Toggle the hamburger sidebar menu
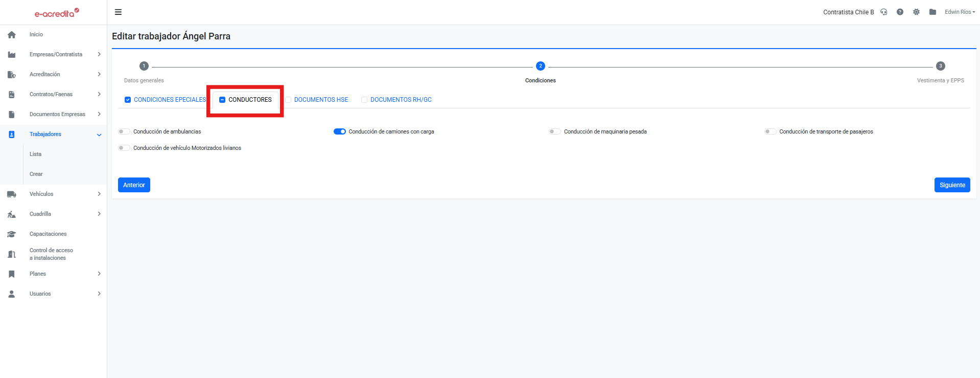Image resolution: width=980 pixels, height=378 pixels. click(x=118, y=12)
